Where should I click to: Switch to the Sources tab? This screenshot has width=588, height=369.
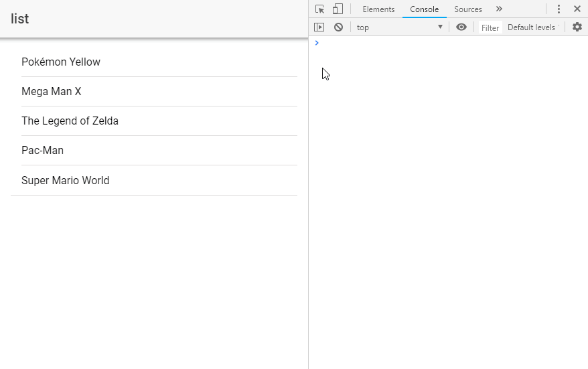[x=468, y=9]
